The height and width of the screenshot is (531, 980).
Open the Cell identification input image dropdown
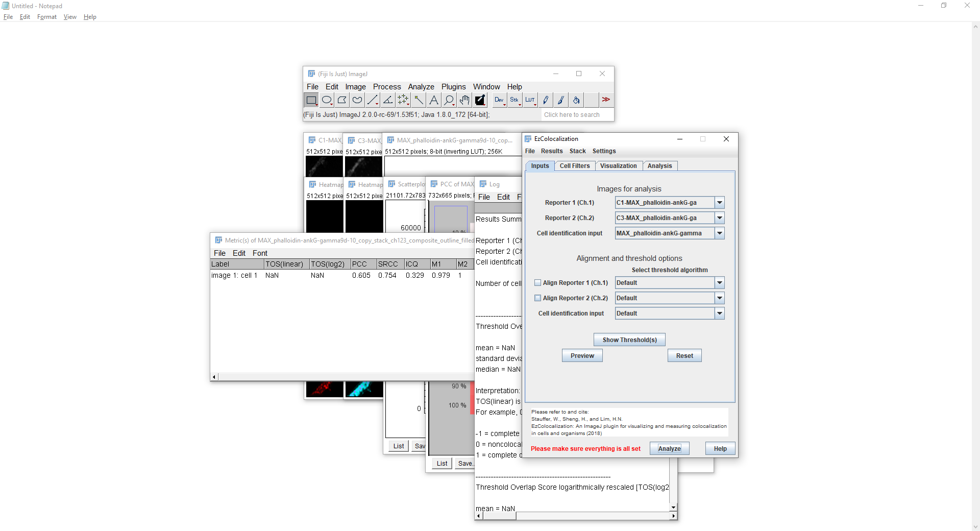point(719,233)
